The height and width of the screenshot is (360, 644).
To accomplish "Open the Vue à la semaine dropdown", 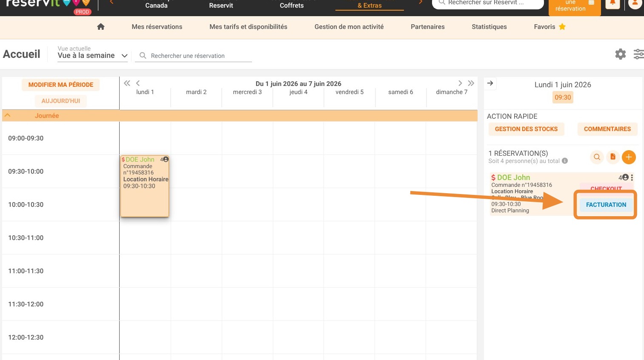I will point(93,56).
